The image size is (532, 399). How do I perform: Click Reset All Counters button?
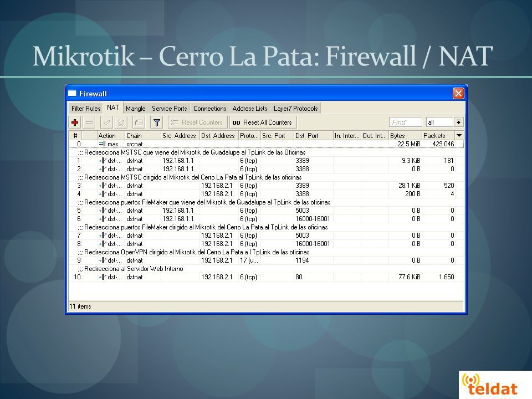pos(263,122)
